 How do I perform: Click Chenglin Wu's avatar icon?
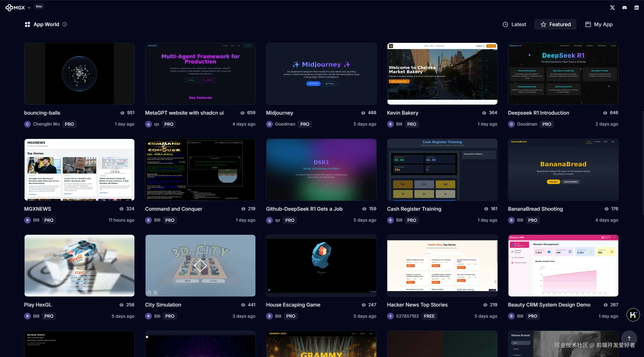pyautogui.click(x=27, y=124)
